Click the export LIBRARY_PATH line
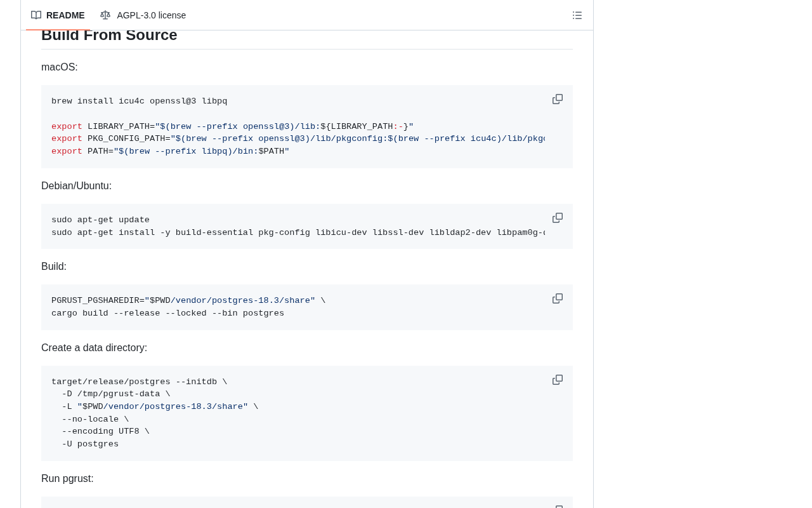Viewport: 812px width, 508px height. click(x=232, y=126)
